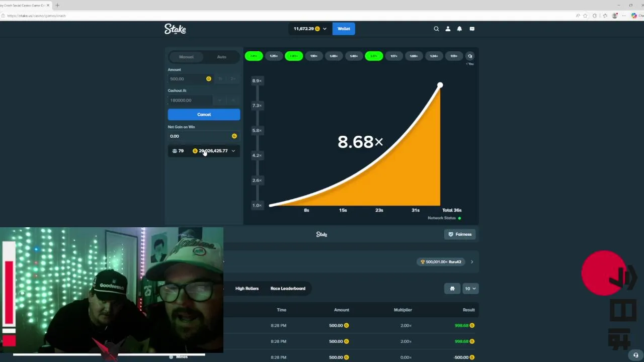Add page to favorites star icon

tap(585, 16)
